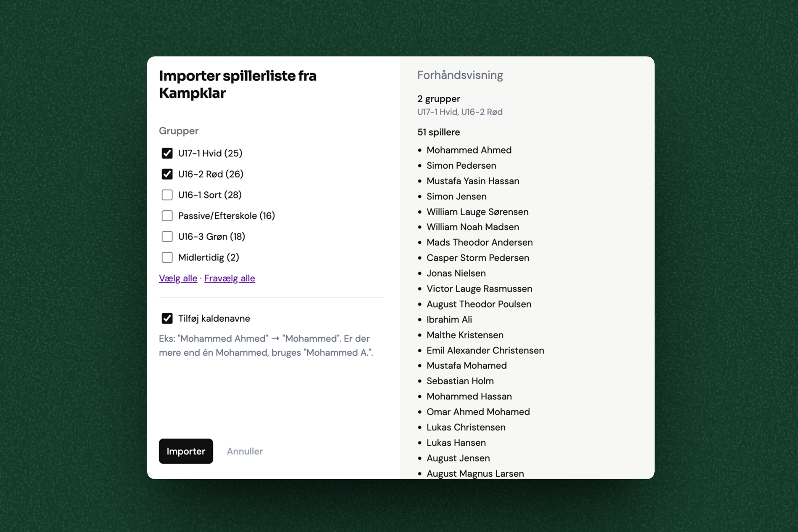Select Lukas Hansen in the player list

click(x=456, y=443)
